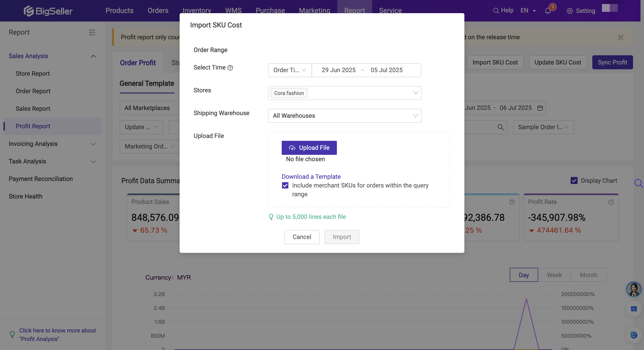Click the start date 29 Jun 2025
644x350 pixels.
click(338, 70)
